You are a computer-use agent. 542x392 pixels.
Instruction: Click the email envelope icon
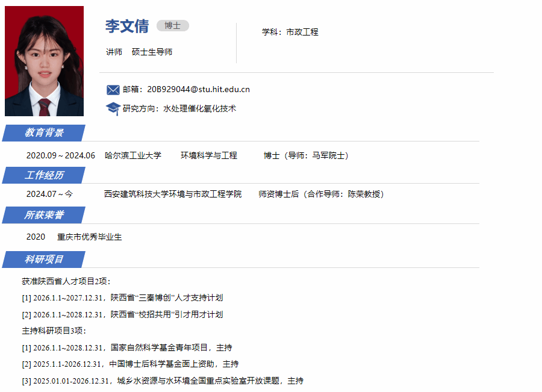pos(113,90)
